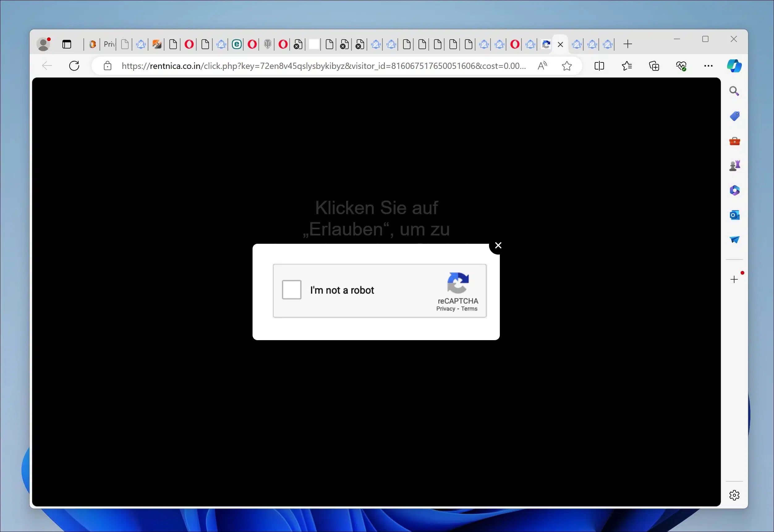The image size is (774, 532).
Task: Switch to the World of Tanks shield tab
Action: (267, 44)
